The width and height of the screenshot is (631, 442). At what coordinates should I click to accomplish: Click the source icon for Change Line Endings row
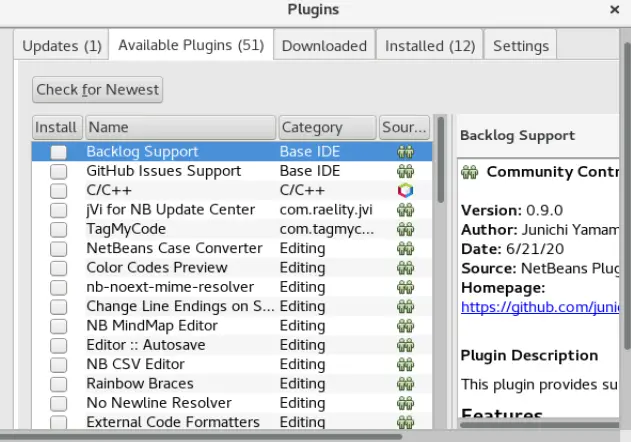pos(405,306)
